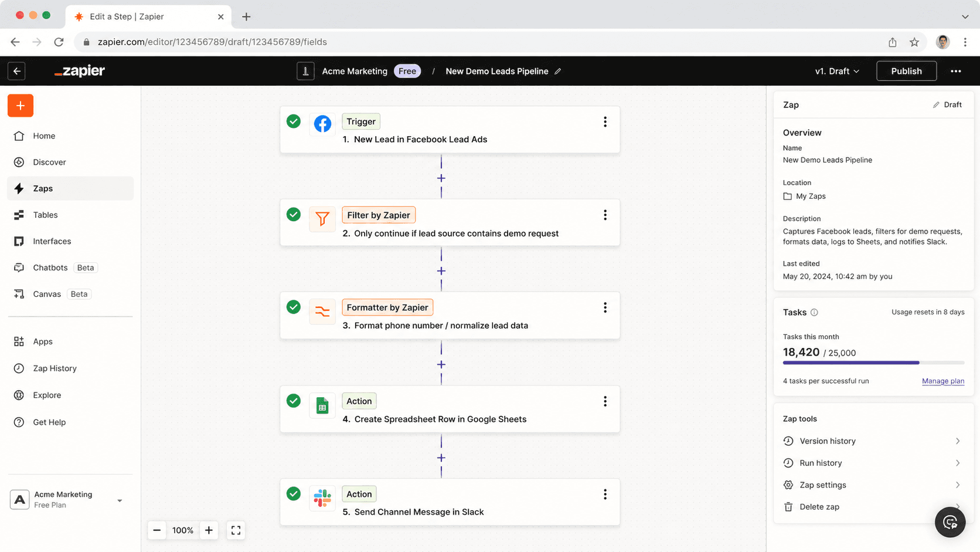The image size is (980, 552).
Task: Click step 3 title Format phone number
Action: (x=441, y=326)
